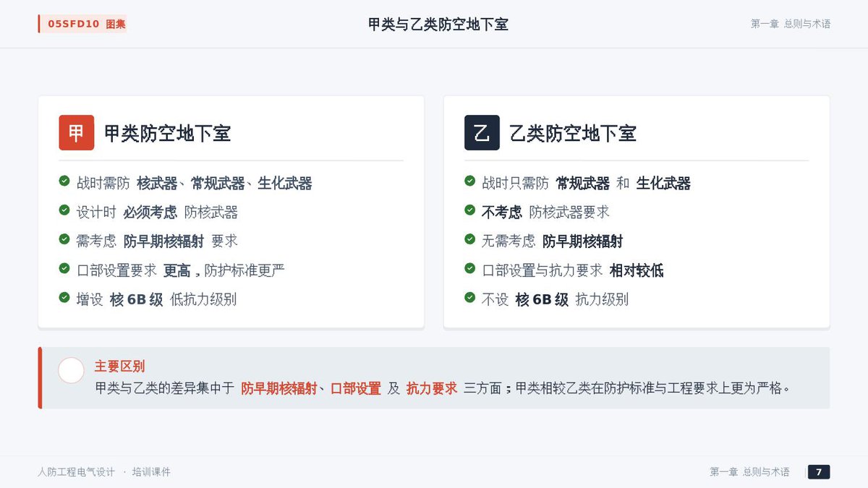Click text 增设 核6B级 低抗力级别
Image resolution: width=868 pixels, height=488 pixels.
[156, 299]
